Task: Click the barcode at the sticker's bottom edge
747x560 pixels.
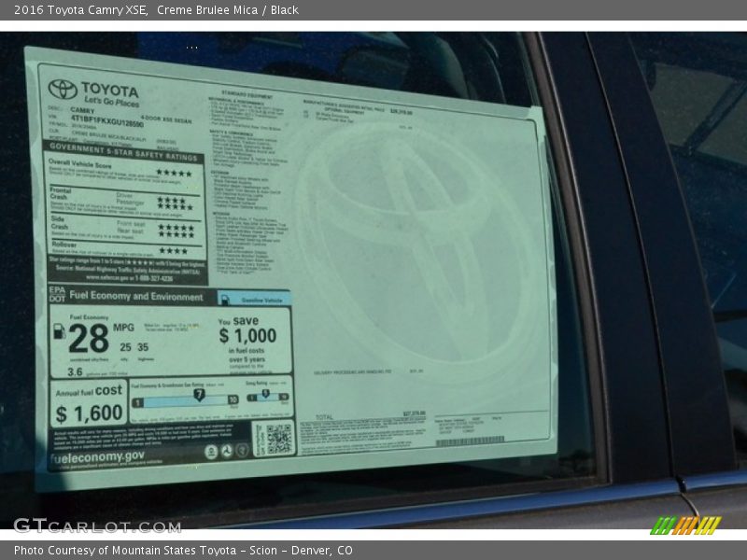Action: point(470,441)
